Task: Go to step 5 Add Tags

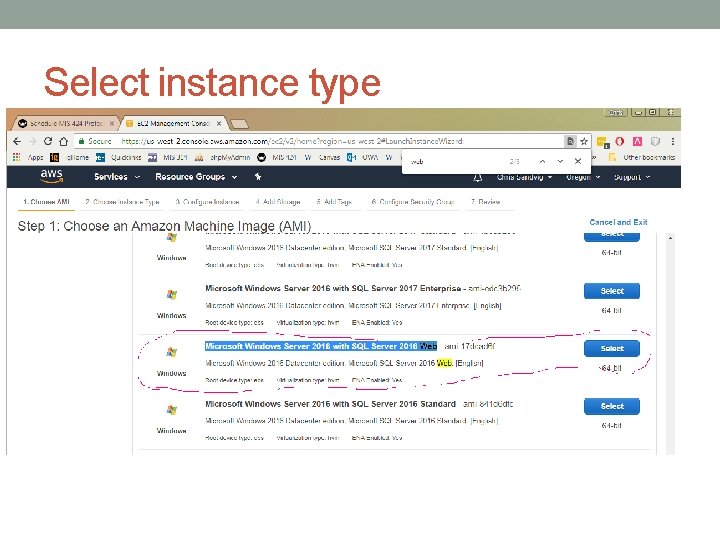Action: [x=334, y=202]
